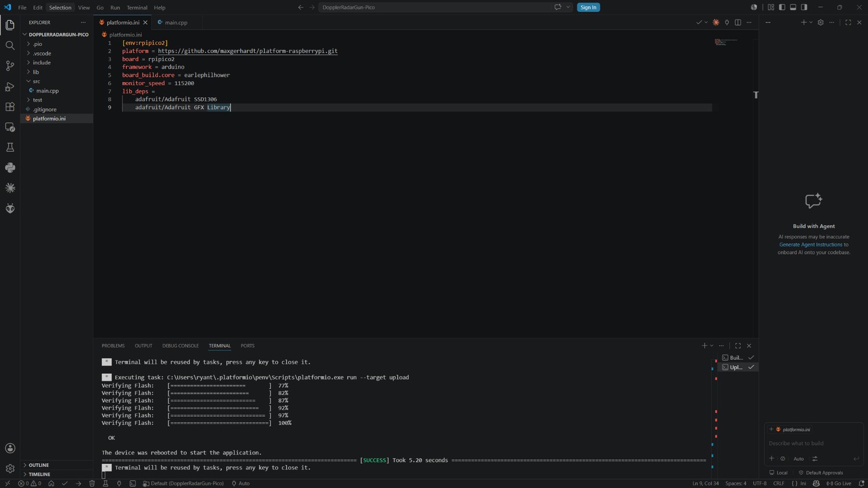Maximize the terminal panel size
The height and width of the screenshot is (488, 868).
(738, 346)
